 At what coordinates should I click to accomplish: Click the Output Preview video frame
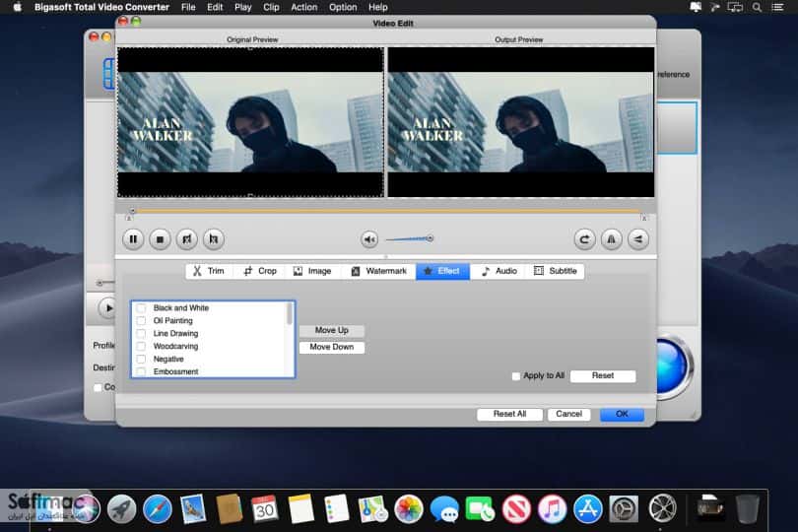(521, 122)
